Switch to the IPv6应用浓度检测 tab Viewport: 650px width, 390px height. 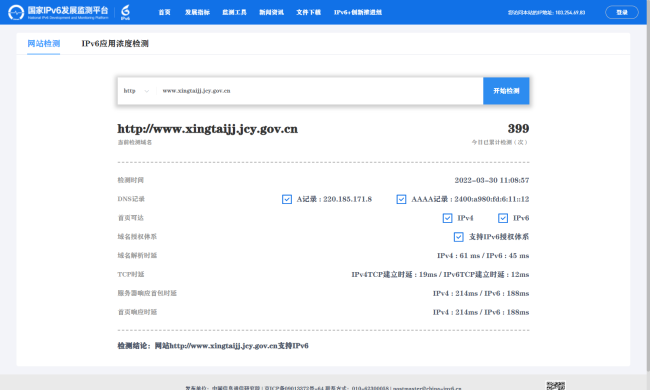tap(115, 44)
